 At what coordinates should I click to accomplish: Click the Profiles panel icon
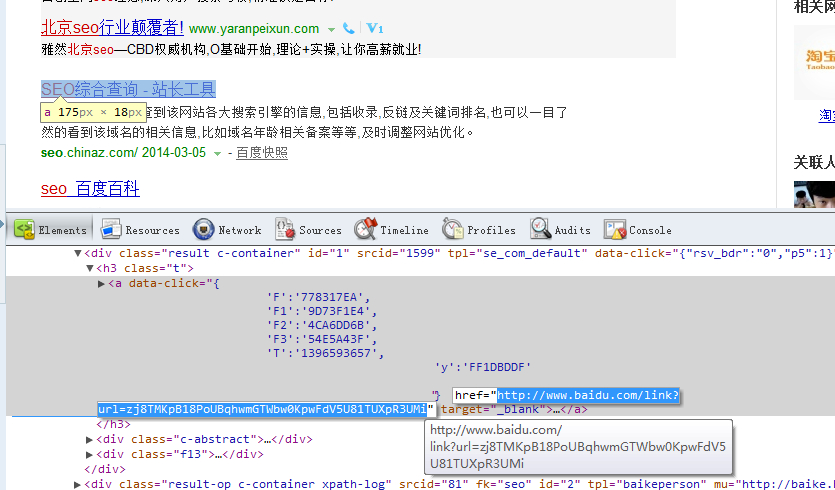[x=452, y=229]
